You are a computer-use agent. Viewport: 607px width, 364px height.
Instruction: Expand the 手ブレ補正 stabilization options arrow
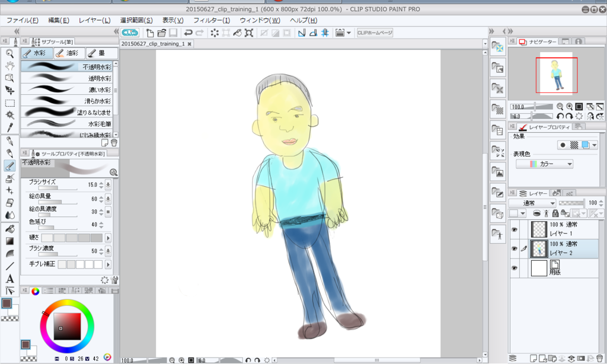(x=108, y=264)
